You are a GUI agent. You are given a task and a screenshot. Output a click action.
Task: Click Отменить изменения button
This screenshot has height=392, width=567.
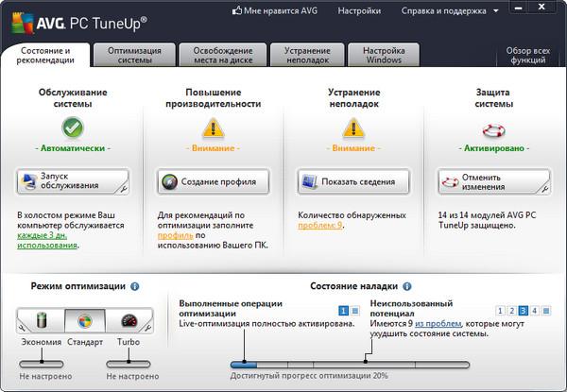494,181
